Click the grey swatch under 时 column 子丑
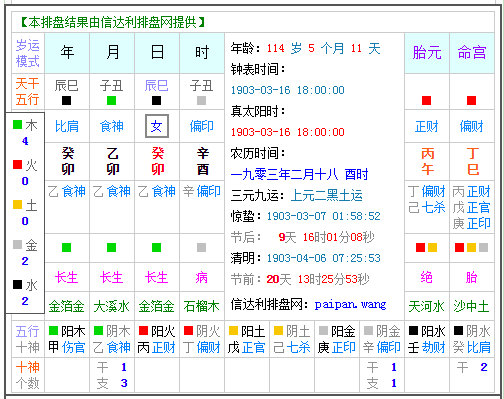This screenshot has height=399, width=504. (201, 100)
